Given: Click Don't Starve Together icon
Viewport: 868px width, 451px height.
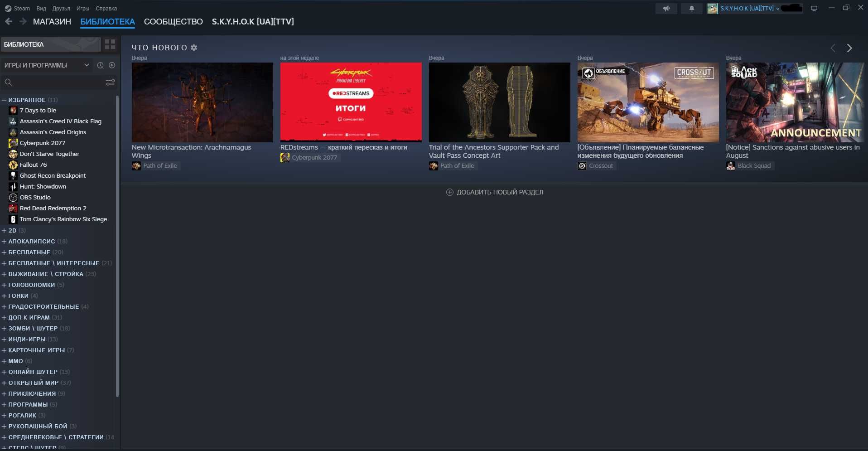Looking at the screenshot, I should (13, 154).
